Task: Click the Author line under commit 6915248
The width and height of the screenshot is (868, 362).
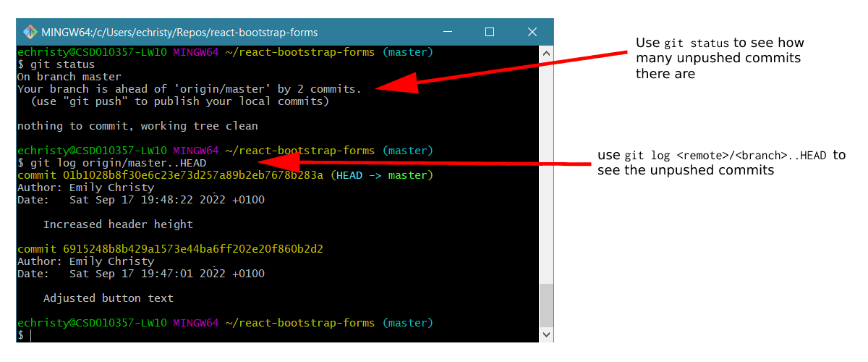Action: pos(85,261)
